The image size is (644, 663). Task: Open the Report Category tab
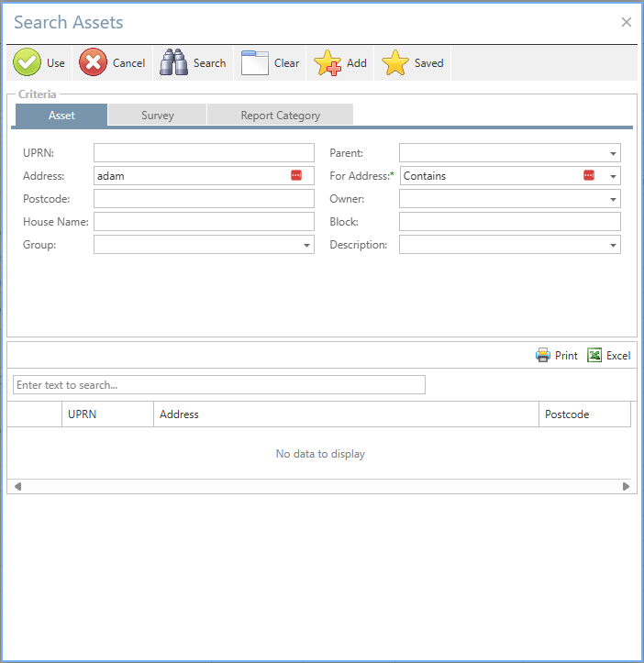[x=280, y=116]
